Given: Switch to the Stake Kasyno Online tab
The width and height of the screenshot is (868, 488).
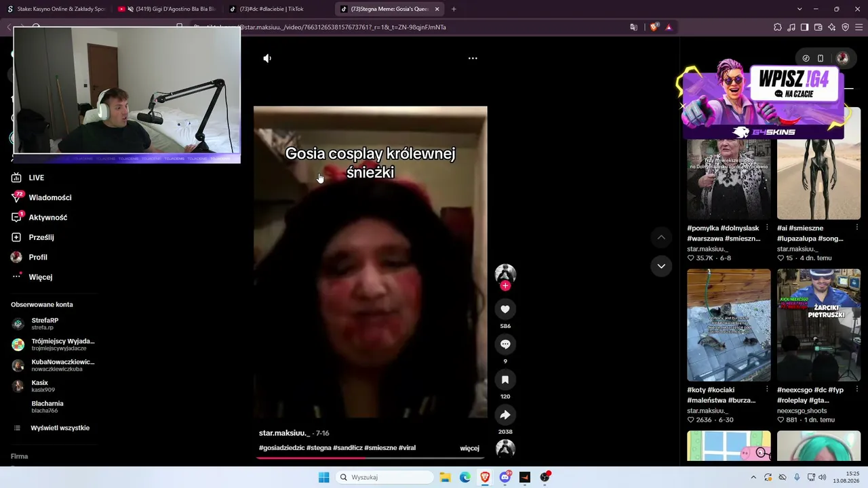Looking at the screenshot, I should click(x=56, y=9).
